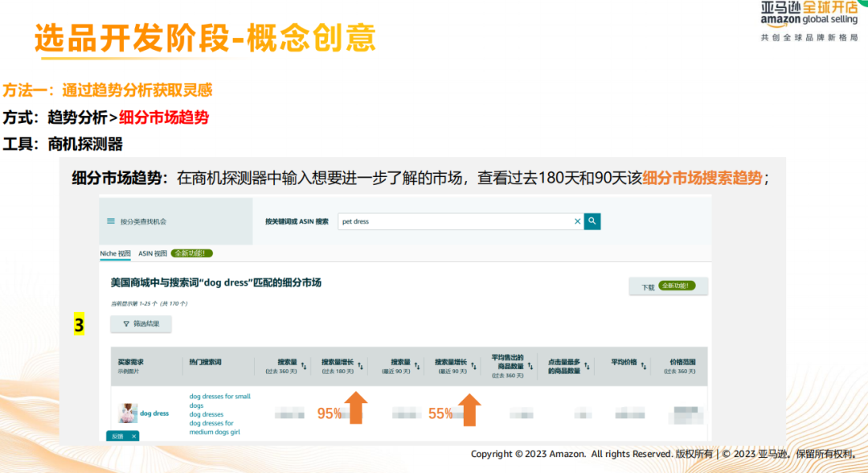868x473 pixels.
Task: Click into the pet dress search field
Action: [454, 221]
